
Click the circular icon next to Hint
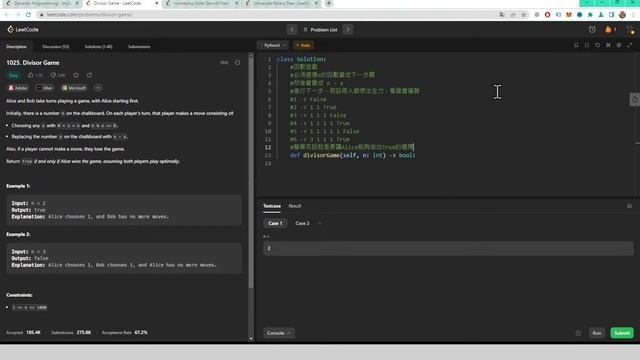[x=237, y=62]
